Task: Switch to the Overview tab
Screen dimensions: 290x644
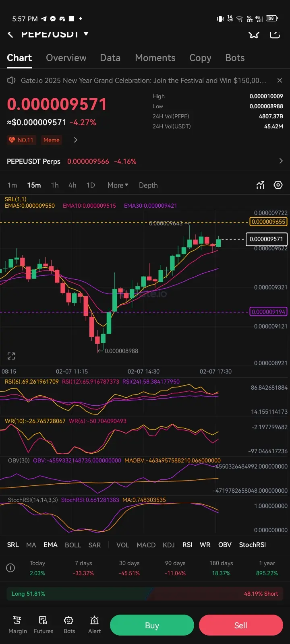Action: (x=66, y=58)
